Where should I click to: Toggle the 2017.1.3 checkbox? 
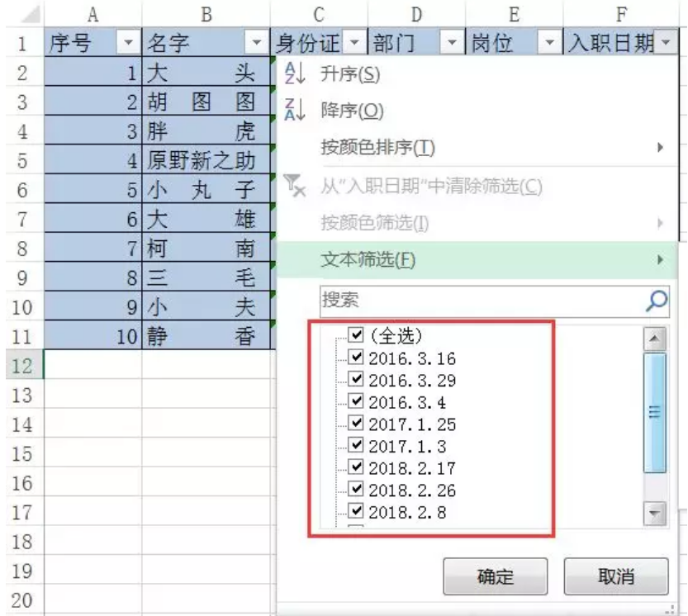pos(356,444)
